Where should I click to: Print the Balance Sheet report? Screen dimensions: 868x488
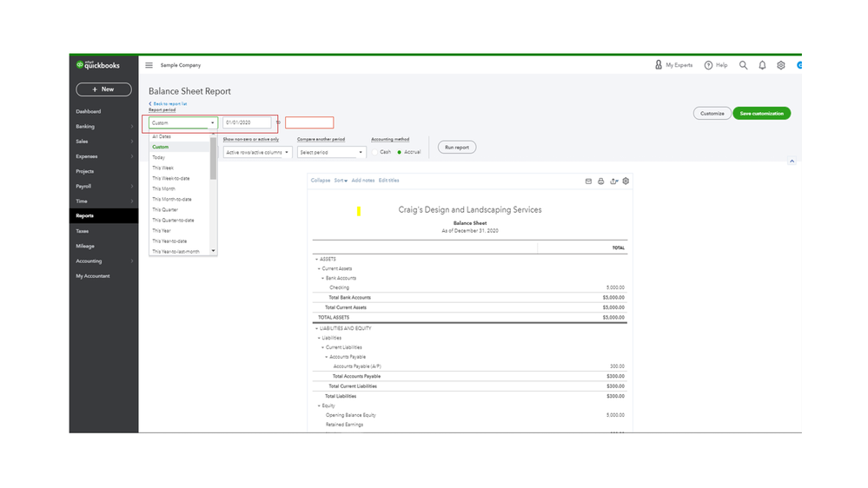pos(600,181)
